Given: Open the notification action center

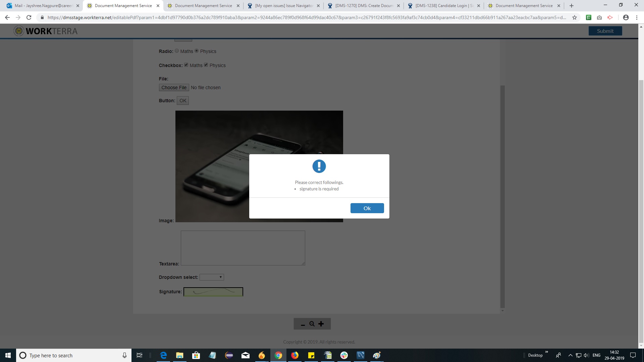Looking at the screenshot, I should click(x=633, y=355).
